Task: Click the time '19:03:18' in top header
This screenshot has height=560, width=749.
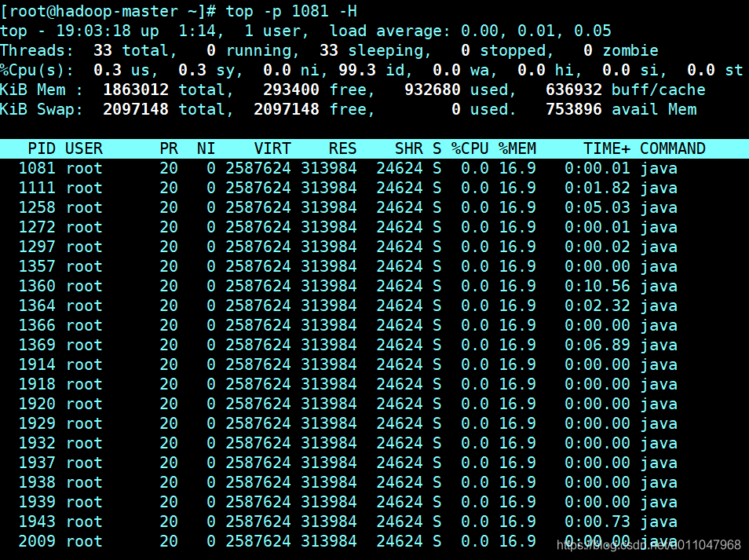Action: [x=93, y=31]
